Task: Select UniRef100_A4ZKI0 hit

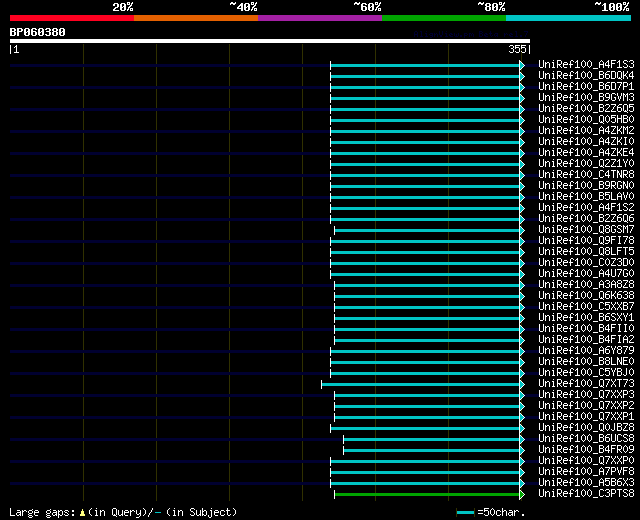Action: [586, 142]
